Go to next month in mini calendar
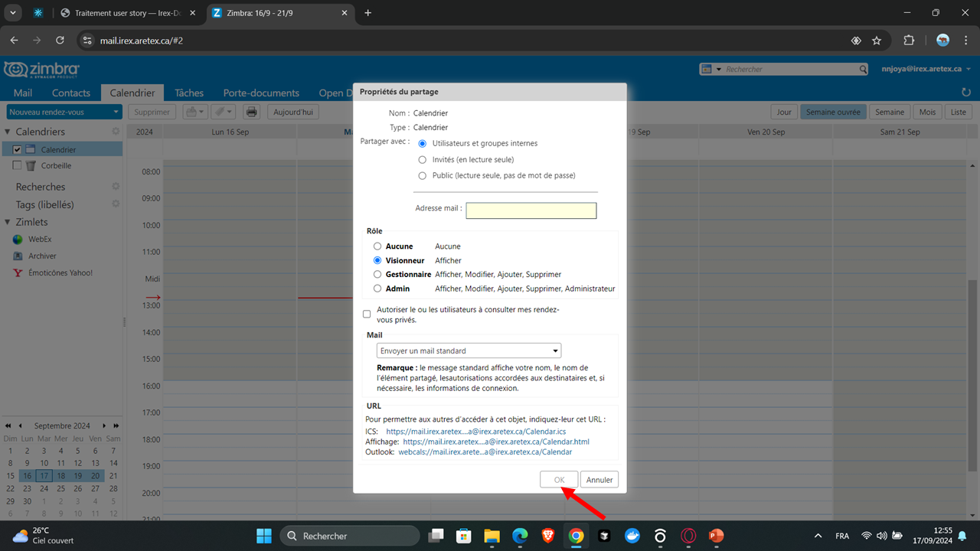Image resolution: width=980 pixels, height=551 pixels. 106,425
